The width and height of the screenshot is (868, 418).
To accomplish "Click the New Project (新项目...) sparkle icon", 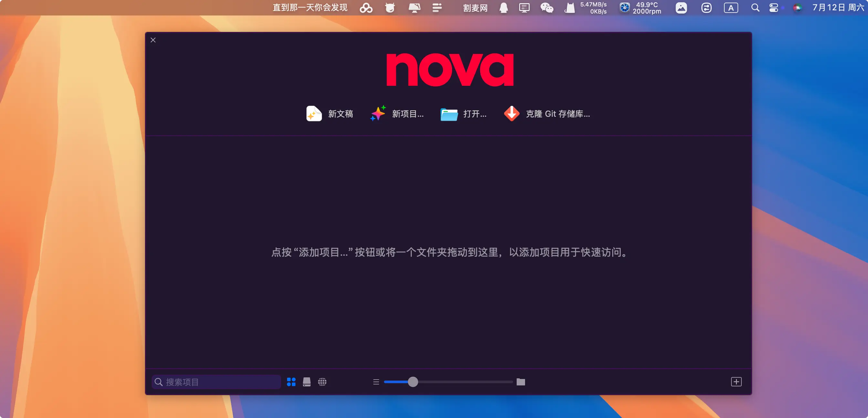I will click(378, 114).
